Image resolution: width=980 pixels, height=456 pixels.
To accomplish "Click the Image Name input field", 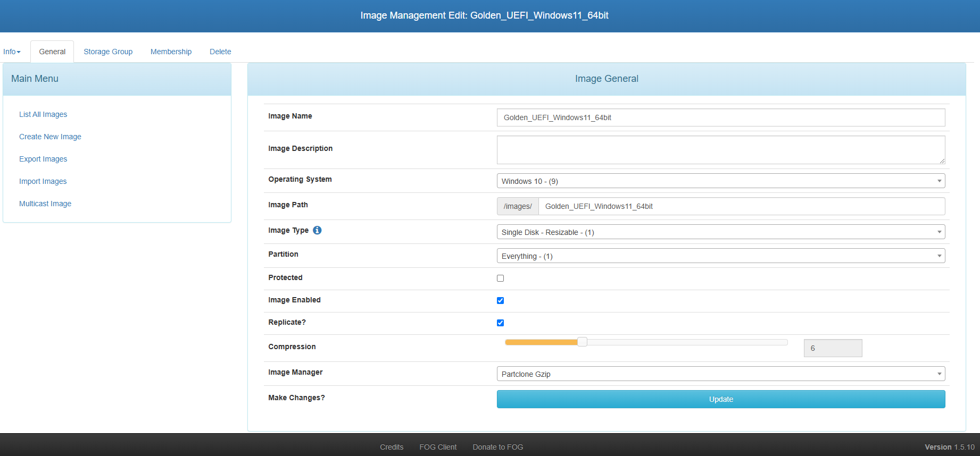I will [x=721, y=117].
